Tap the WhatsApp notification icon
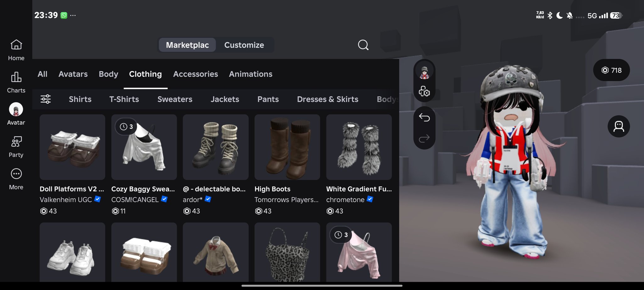The image size is (644, 290). pos(64,15)
